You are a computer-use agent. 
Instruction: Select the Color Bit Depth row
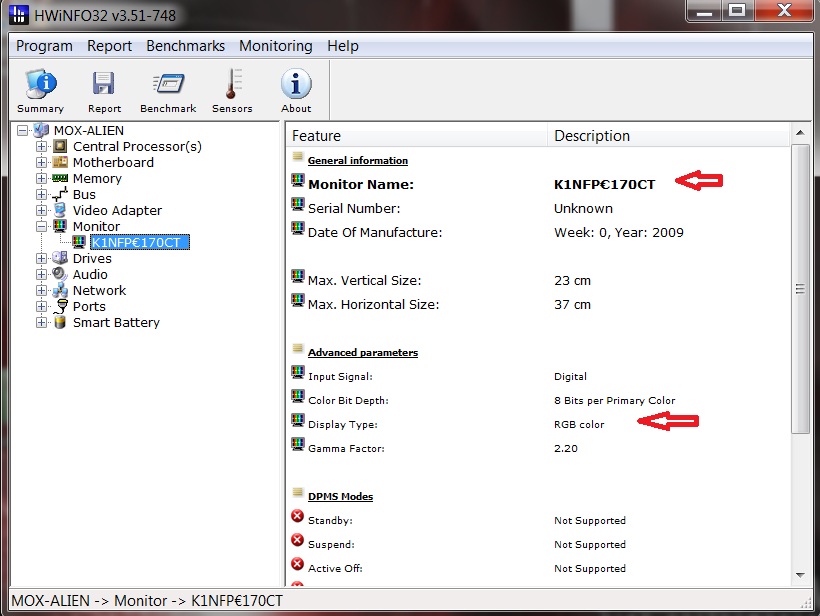(x=539, y=401)
